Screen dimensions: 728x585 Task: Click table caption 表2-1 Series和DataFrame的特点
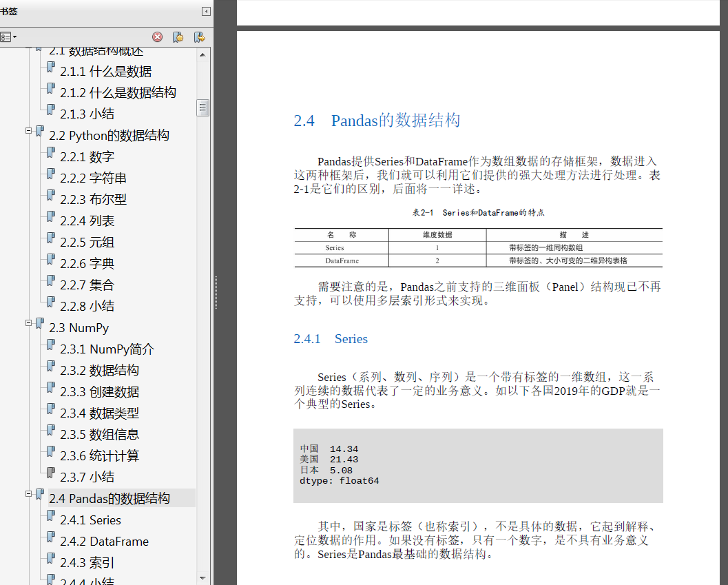(x=478, y=213)
